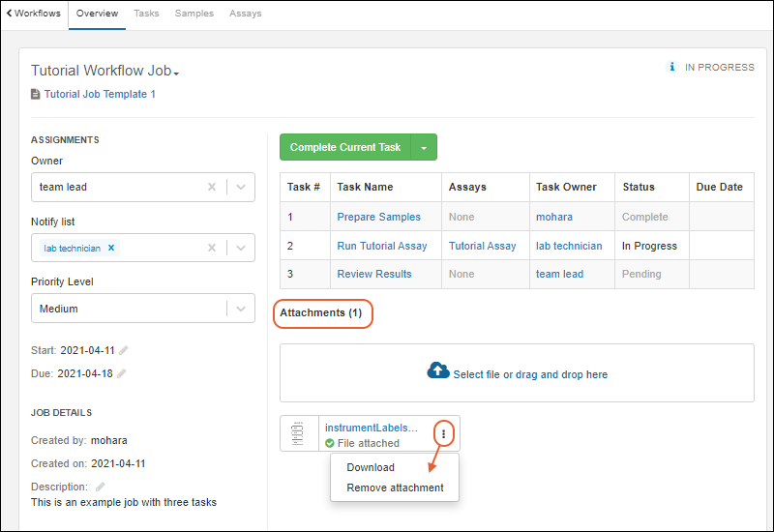The width and height of the screenshot is (774, 532).
Task: Click the pencil icon next to Start date
Action: [123, 350]
